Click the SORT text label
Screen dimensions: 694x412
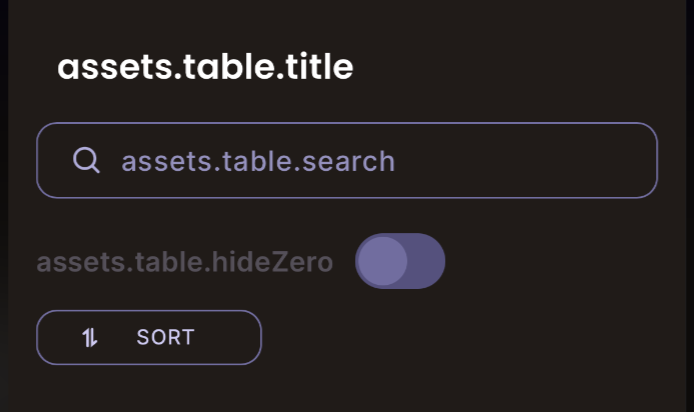[x=166, y=338]
